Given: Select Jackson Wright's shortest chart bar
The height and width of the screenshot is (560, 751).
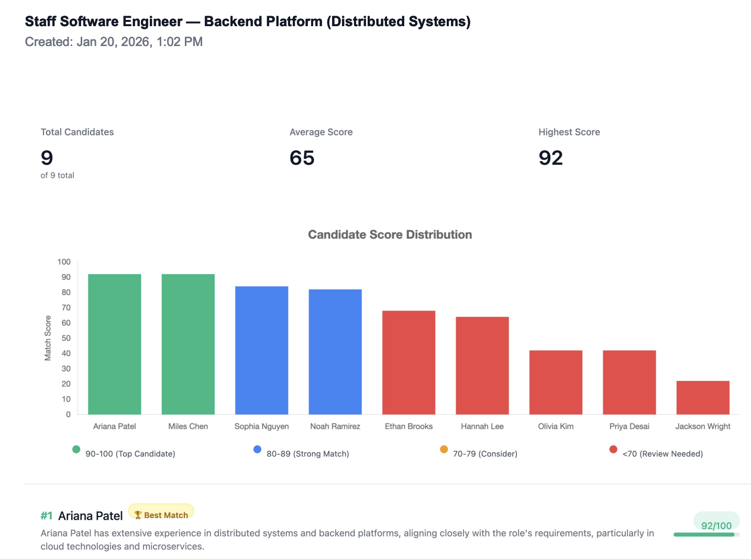Looking at the screenshot, I should pyautogui.click(x=703, y=397).
